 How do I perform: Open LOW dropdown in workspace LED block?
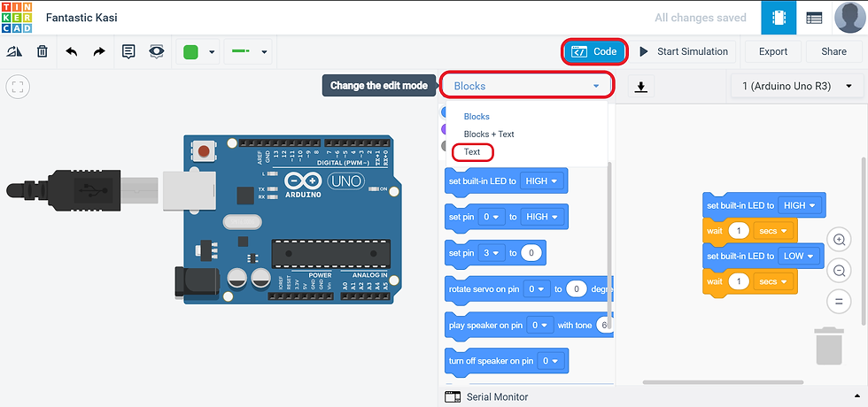tap(798, 256)
